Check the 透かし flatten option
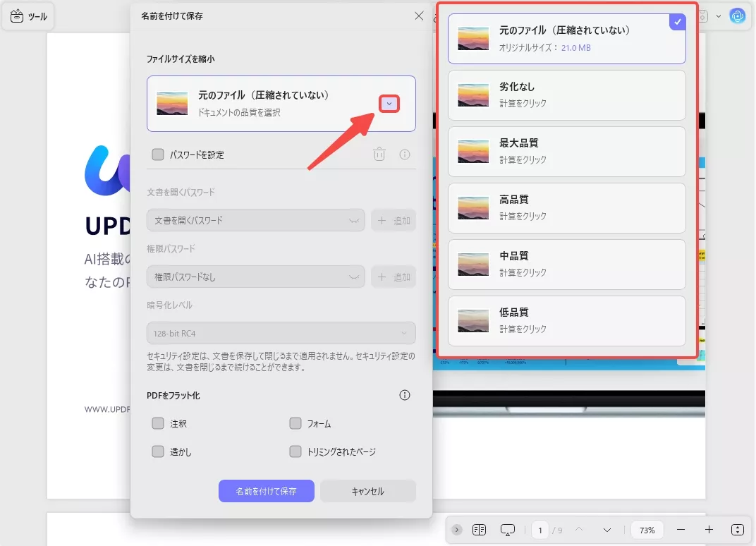The width and height of the screenshot is (756, 546). pos(158,451)
